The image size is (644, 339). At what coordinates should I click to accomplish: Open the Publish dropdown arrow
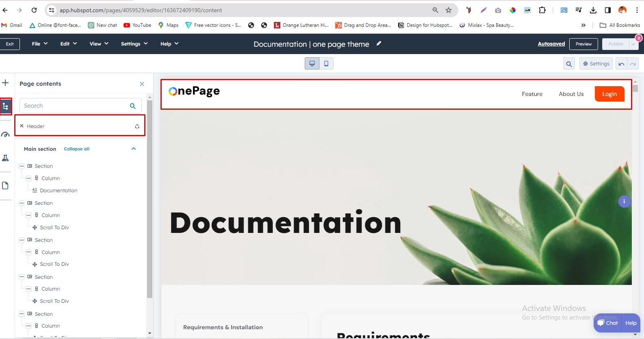click(633, 44)
